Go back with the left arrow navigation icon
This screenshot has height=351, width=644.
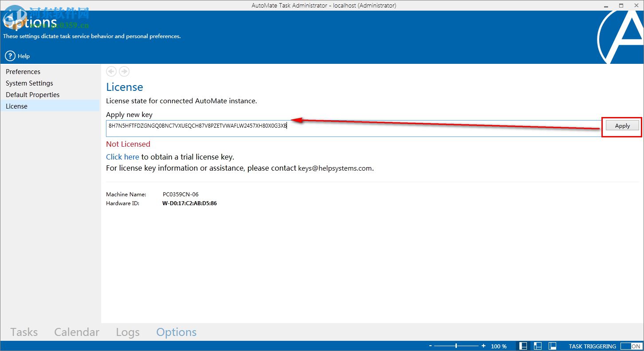point(111,71)
